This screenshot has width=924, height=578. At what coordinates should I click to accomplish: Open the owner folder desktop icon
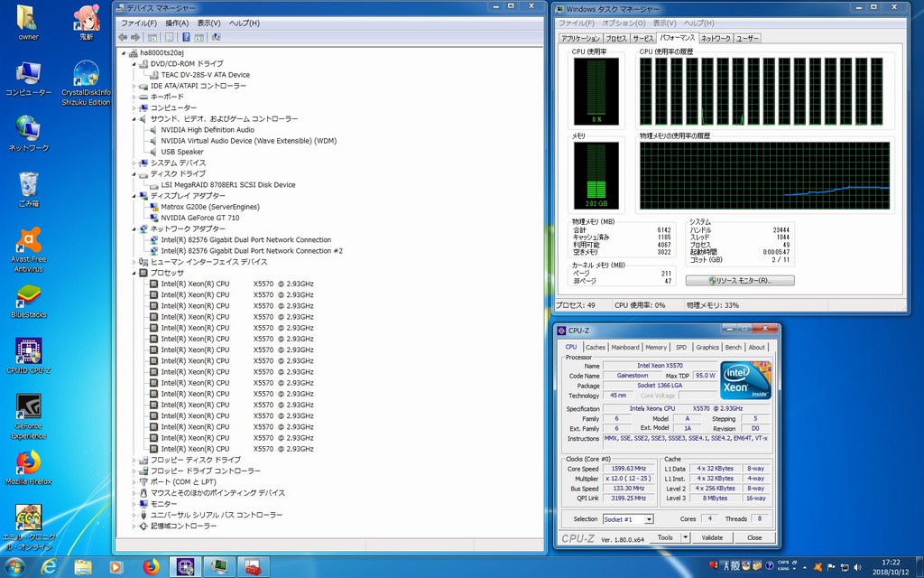[x=28, y=23]
